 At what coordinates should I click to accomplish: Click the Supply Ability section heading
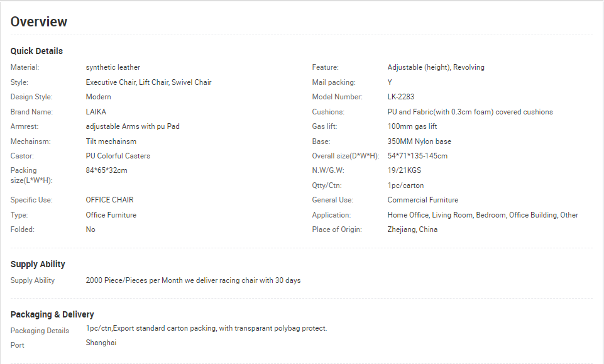click(38, 264)
